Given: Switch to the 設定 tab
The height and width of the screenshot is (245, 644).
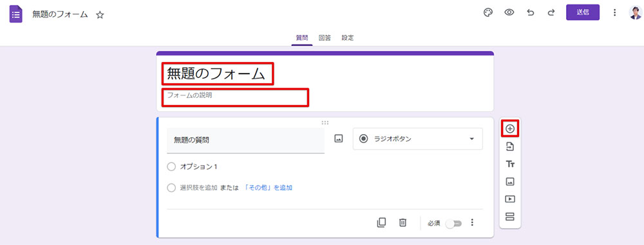Looking at the screenshot, I should [348, 38].
